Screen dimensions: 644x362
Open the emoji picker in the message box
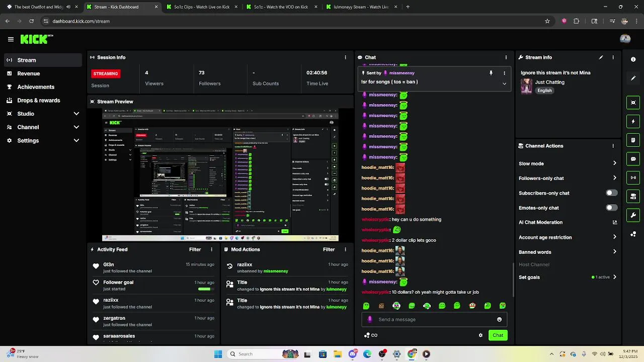click(499, 319)
